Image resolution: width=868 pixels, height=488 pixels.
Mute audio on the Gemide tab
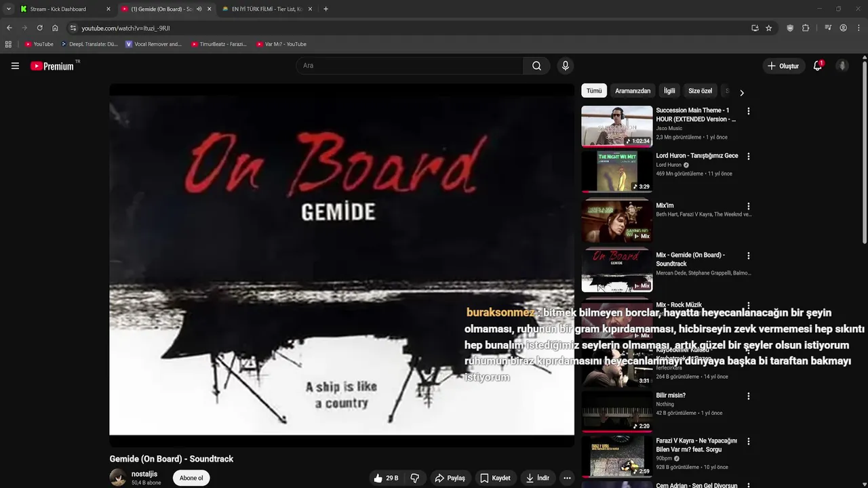click(199, 9)
